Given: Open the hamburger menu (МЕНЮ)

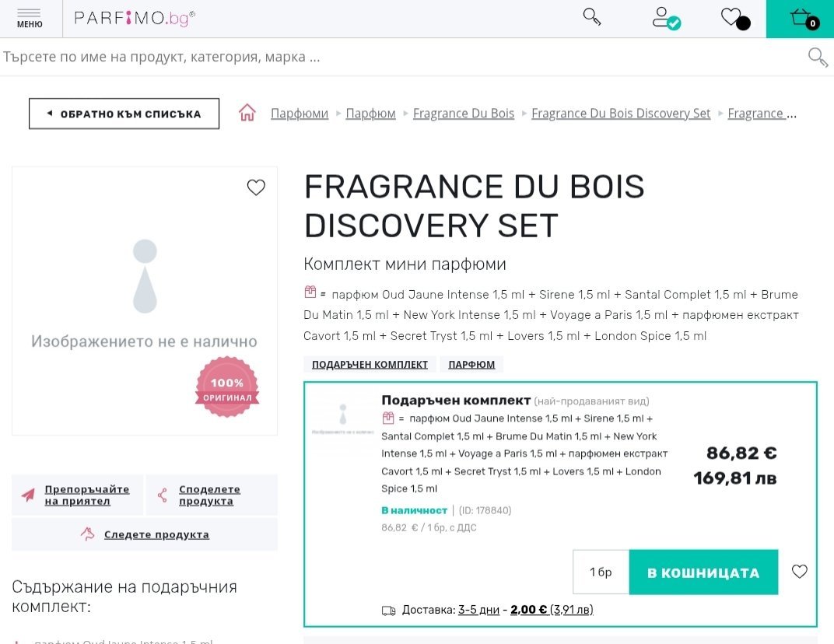Looking at the screenshot, I should [x=30, y=19].
